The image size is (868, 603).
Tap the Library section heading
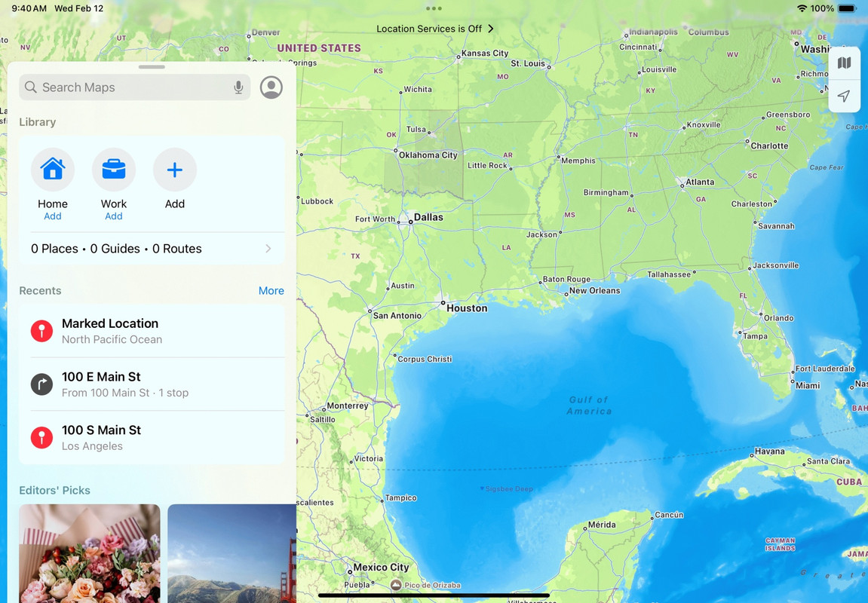(38, 122)
